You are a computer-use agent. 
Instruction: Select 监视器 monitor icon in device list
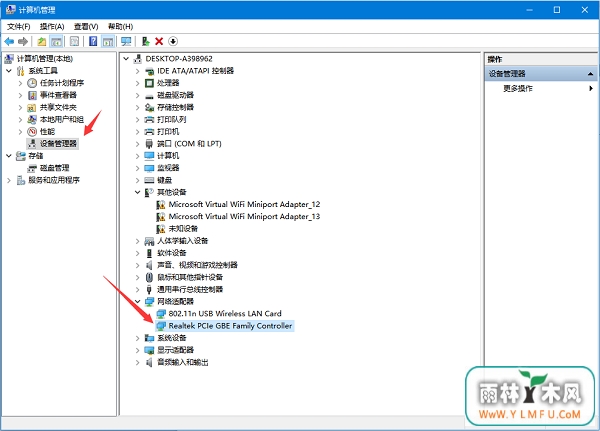(x=149, y=168)
